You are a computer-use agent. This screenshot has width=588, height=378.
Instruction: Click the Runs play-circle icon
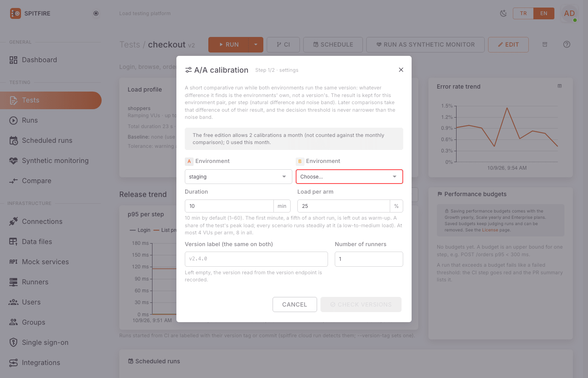click(x=13, y=121)
